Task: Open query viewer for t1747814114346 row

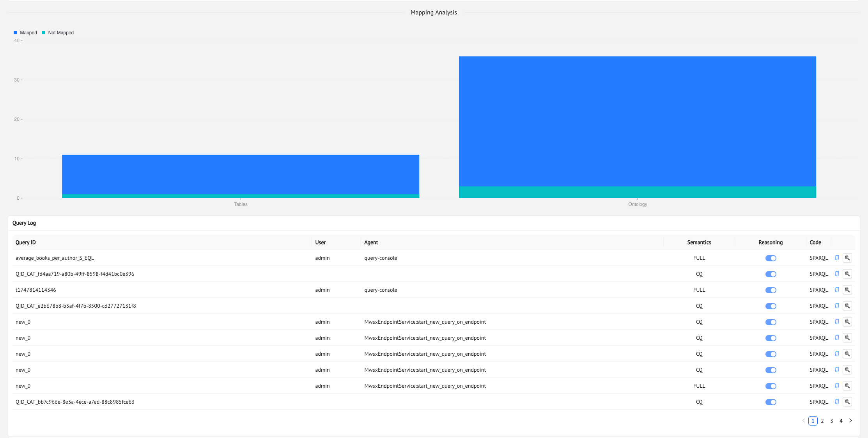Action: coord(847,290)
